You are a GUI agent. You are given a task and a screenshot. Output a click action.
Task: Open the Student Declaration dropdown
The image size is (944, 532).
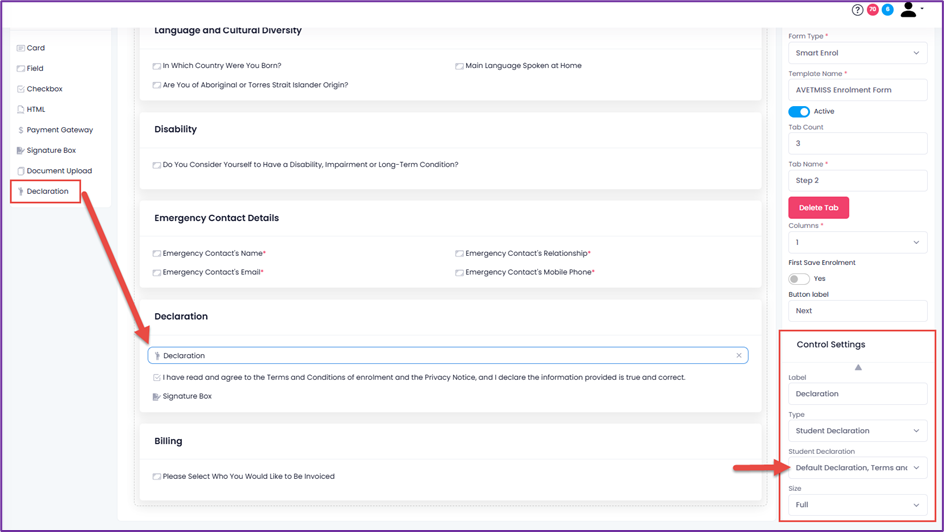[x=857, y=468]
